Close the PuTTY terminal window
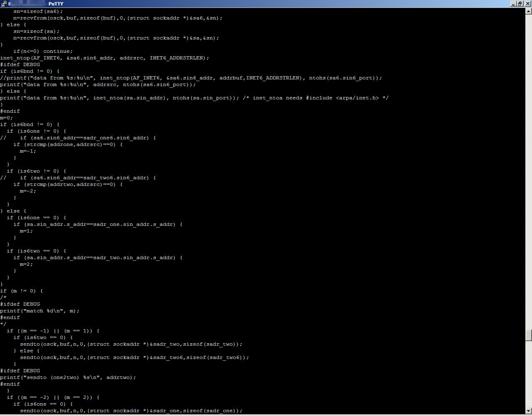Screen dimensions: 532x416 click(x=527, y=4)
